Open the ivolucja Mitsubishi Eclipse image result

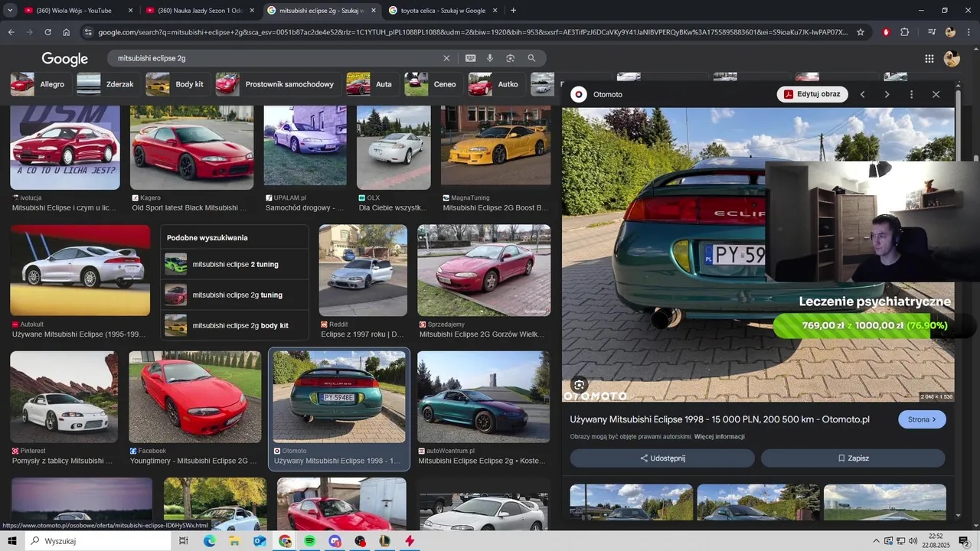65,148
